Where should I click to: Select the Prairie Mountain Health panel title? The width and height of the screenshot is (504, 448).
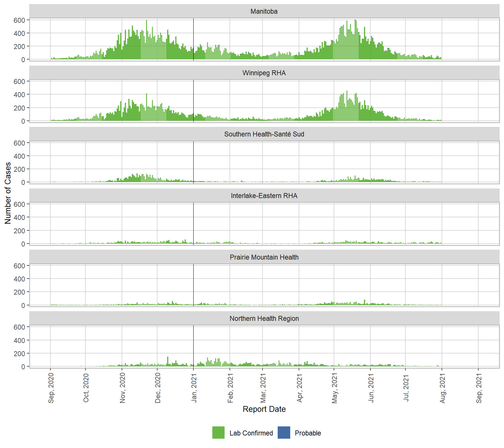pyautogui.click(x=264, y=257)
